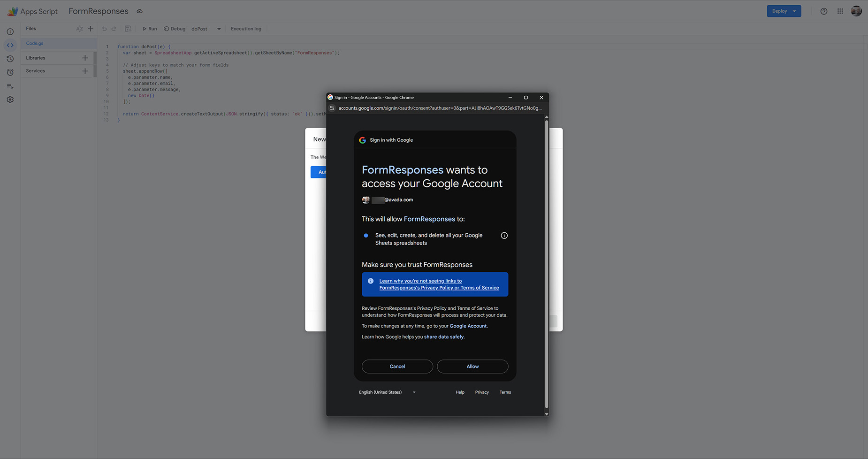This screenshot has width=868, height=459.
Task: Select the Code.gs file
Action: 35,44
